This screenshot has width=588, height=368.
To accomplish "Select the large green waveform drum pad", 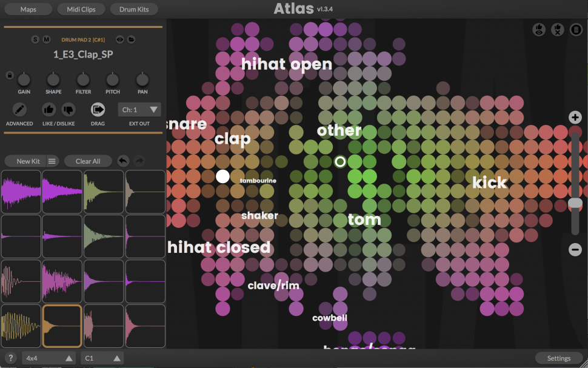I will coord(104,236).
